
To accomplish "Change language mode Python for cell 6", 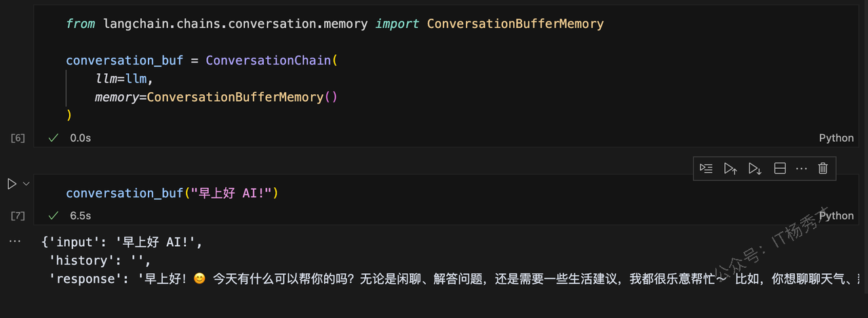I will pos(836,138).
